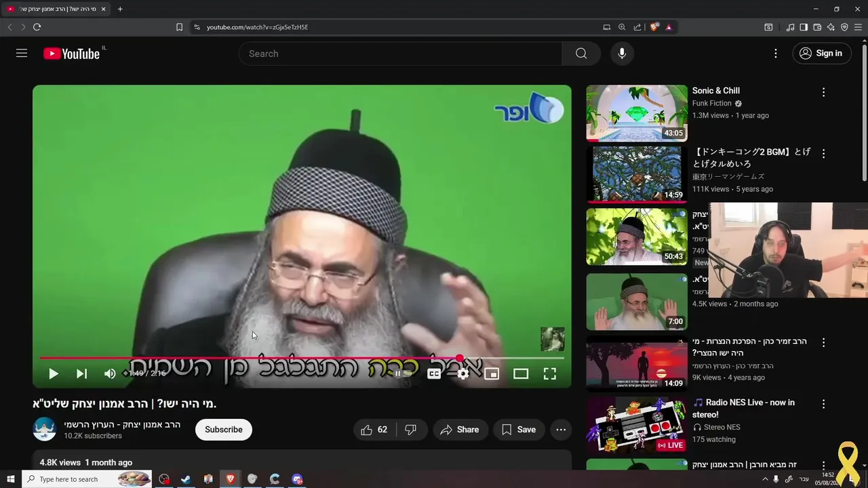Viewport: 868px width, 488px height.
Task: Start voice search with the microphone
Action: [622, 54]
